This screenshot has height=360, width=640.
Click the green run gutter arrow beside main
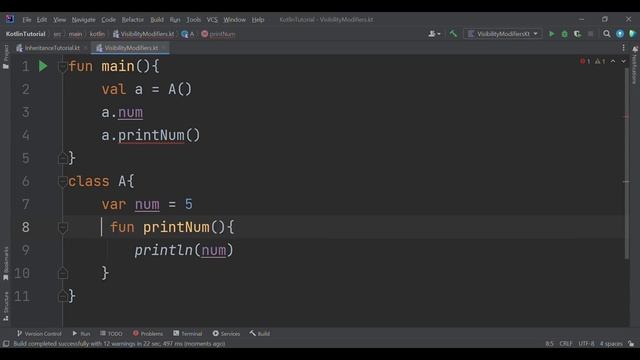click(43, 66)
